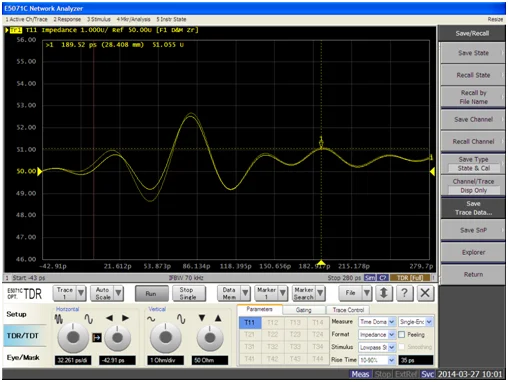Click the horizontal left arrow icon

click(109, 318)
